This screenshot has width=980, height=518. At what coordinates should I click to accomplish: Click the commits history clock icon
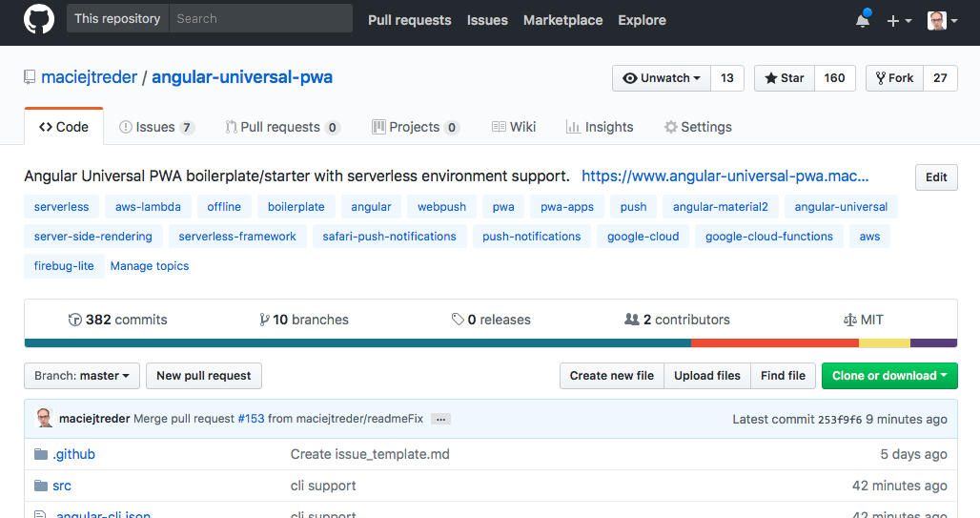pos(75,320)
